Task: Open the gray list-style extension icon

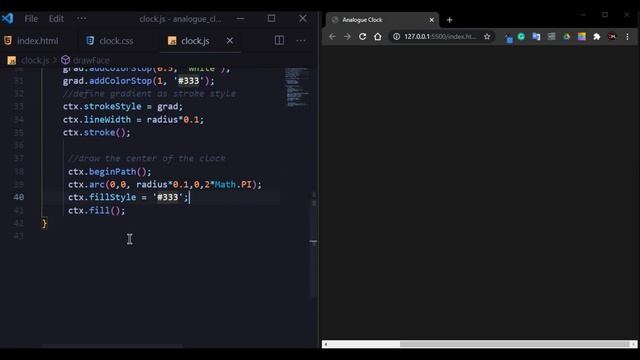Action: [551, 37]
